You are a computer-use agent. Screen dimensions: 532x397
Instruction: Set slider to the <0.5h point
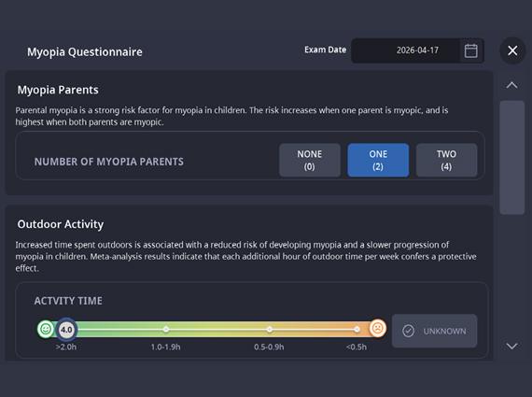(x=357, y=329)
